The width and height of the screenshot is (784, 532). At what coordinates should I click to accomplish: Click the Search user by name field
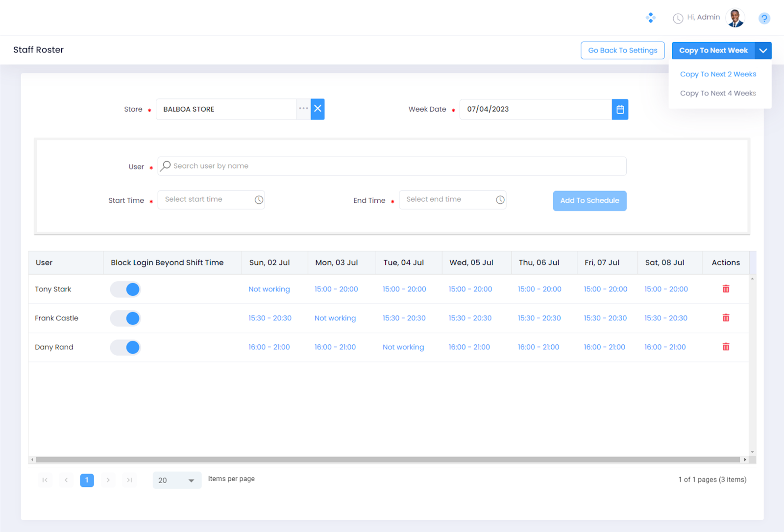click(x=392, y=166)
